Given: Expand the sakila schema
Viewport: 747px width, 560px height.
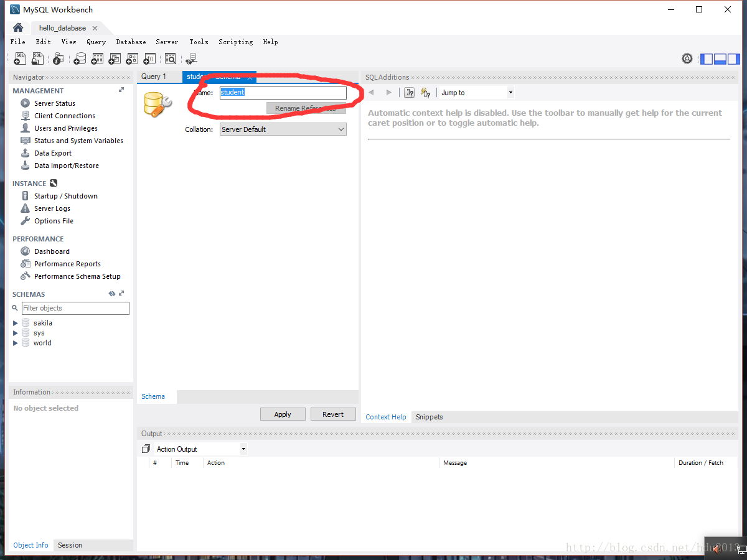Looking at the screenshot, I should 16,323.
